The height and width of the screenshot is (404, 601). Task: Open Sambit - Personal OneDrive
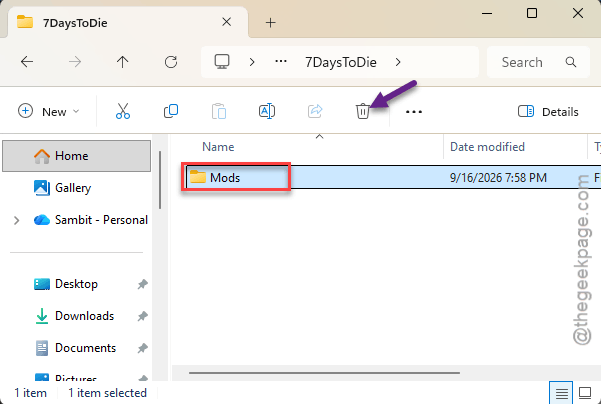pos(91,220)
